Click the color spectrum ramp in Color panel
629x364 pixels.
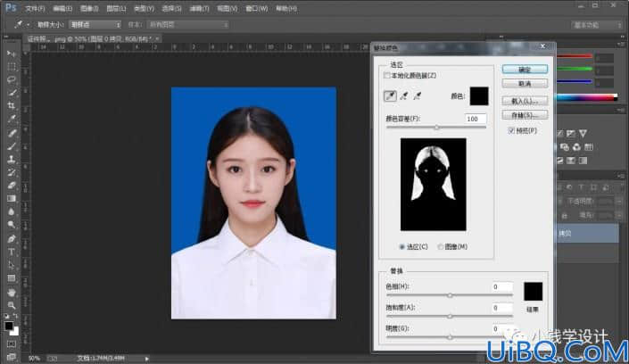tap(586, 97)
